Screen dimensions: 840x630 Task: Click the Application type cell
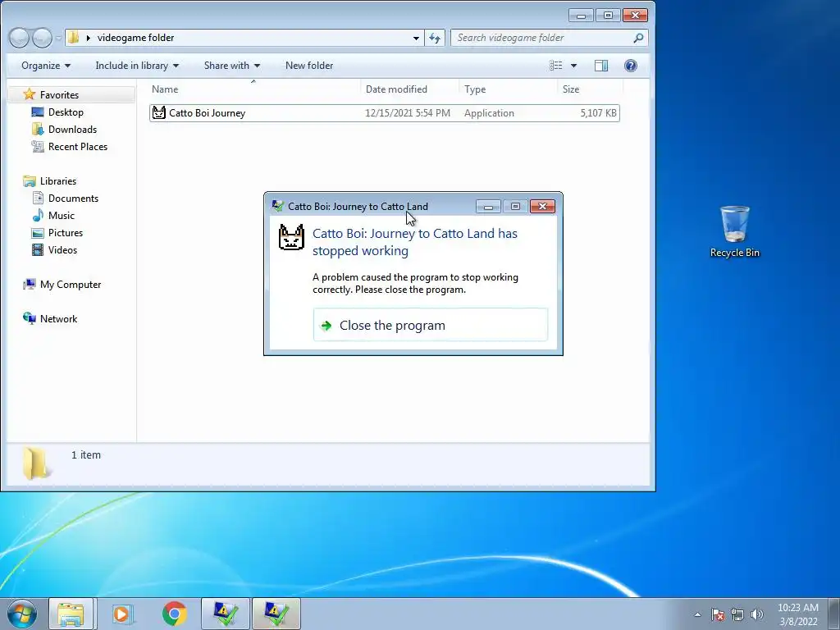point(489,112)
